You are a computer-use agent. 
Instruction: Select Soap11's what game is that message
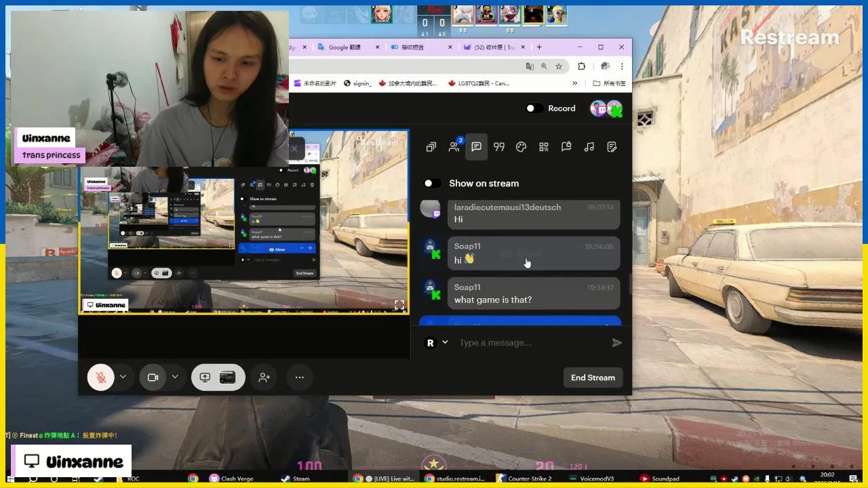pos(534,293)
